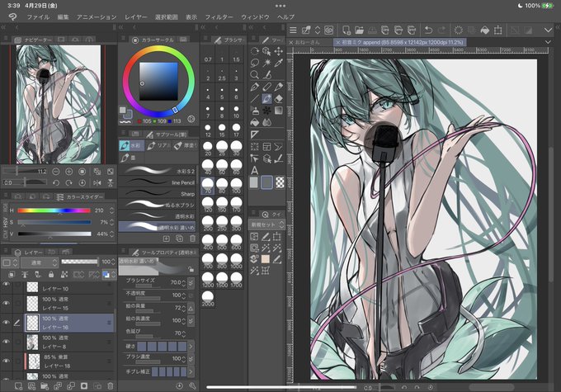Open レイヤー menu
This screenshot has width=561, height=392.
tap(135, 17)
